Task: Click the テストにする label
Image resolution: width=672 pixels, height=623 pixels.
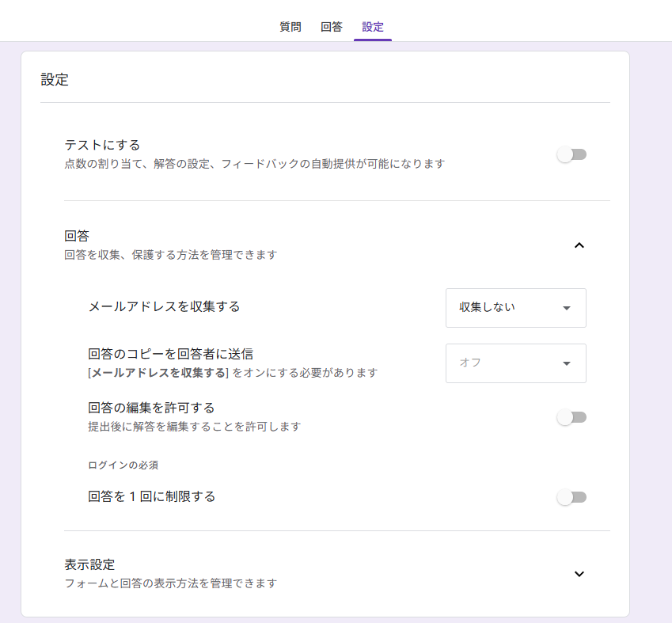Action: coord(102,145)
